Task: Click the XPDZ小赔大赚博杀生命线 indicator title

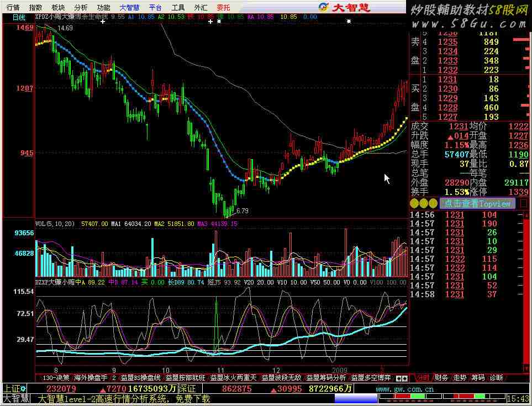Action: [72, 17]
